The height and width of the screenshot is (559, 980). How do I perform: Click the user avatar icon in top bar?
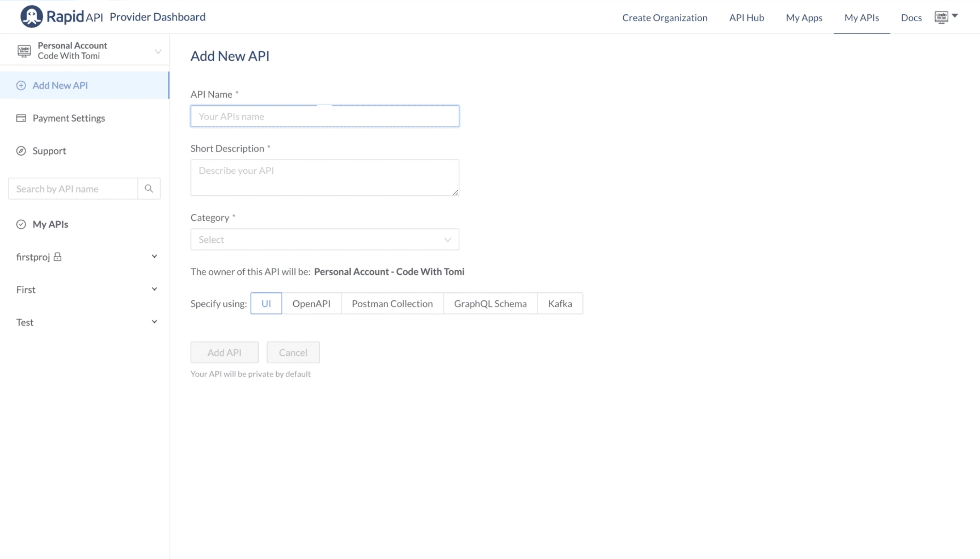pos(941,17)
